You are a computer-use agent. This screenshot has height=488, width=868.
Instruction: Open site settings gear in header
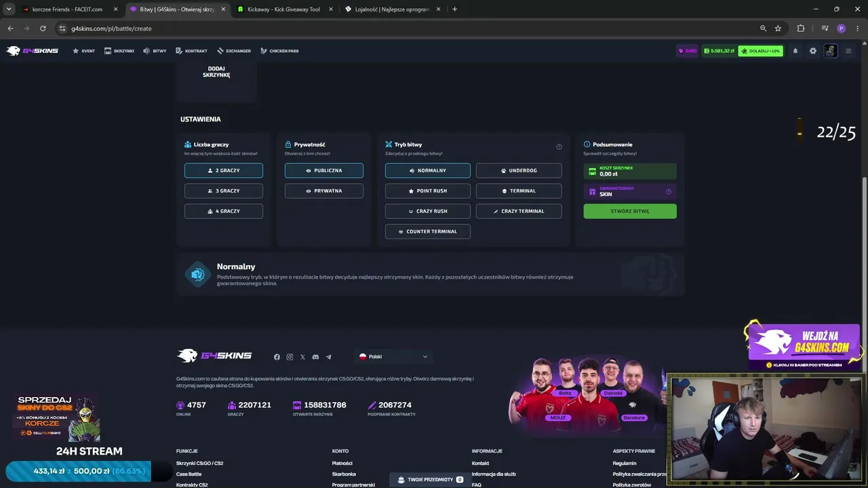pos(813,51)
